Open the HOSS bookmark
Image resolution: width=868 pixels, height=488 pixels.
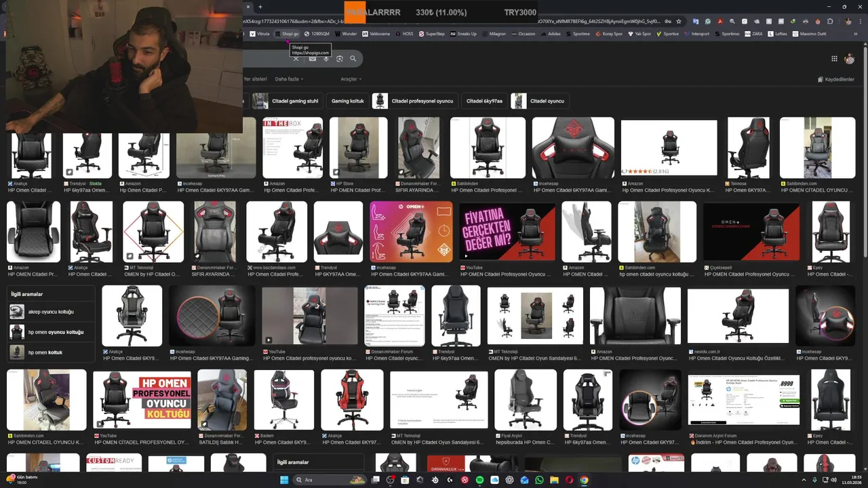(404, 34)
